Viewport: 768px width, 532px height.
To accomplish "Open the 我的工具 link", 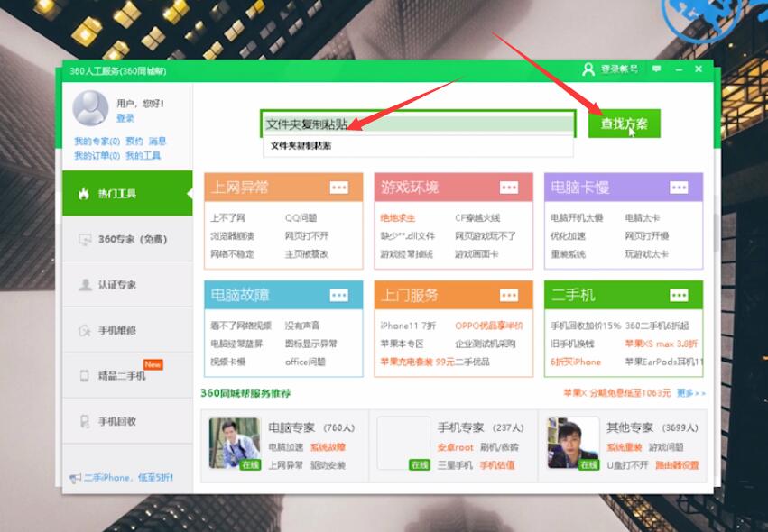I will [x=143, y=156].
